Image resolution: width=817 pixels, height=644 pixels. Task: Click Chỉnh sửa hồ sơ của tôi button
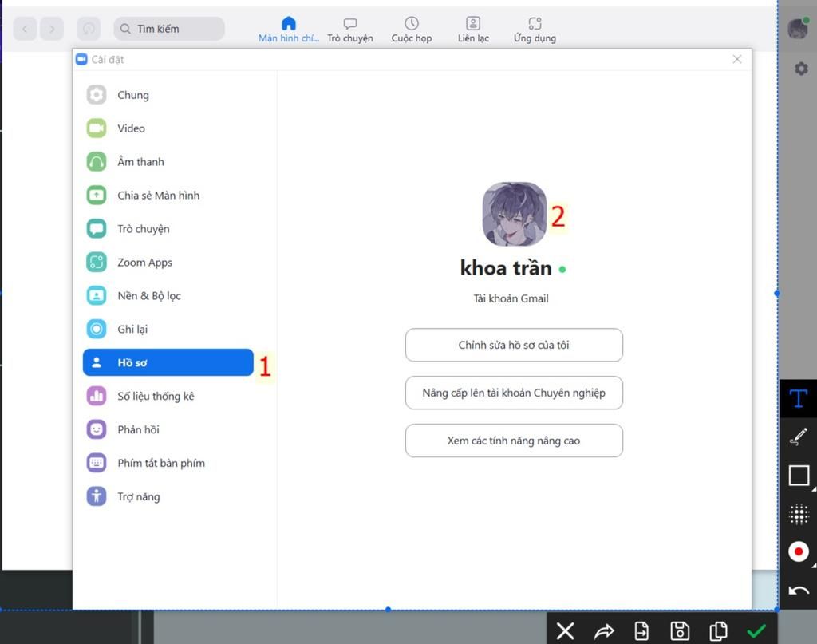(x=514, y=345)
